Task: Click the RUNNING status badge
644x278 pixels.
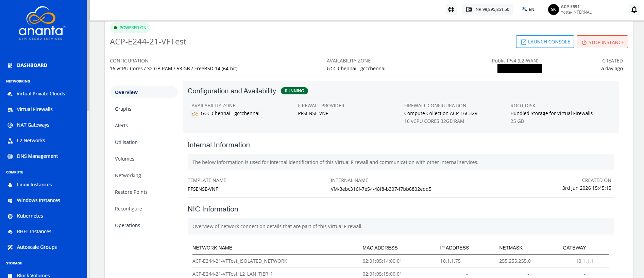Action: tap(294, 91)
